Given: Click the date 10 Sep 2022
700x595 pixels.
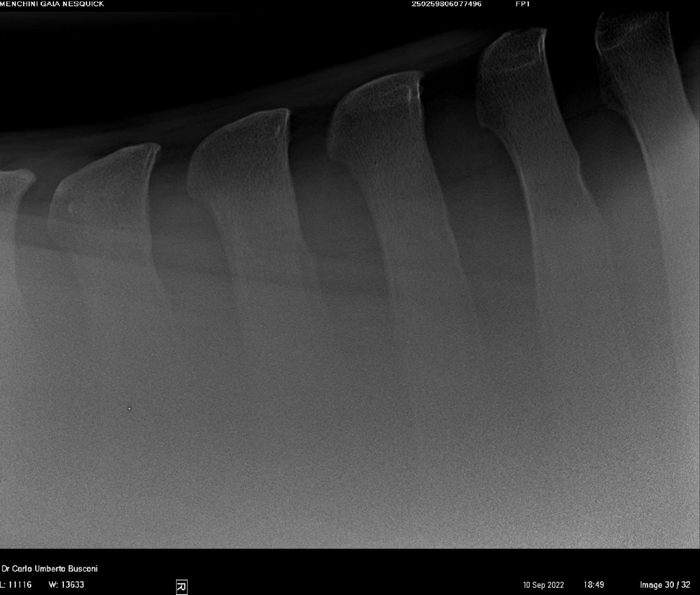Looking at the screenshot, I should point(544,585).
